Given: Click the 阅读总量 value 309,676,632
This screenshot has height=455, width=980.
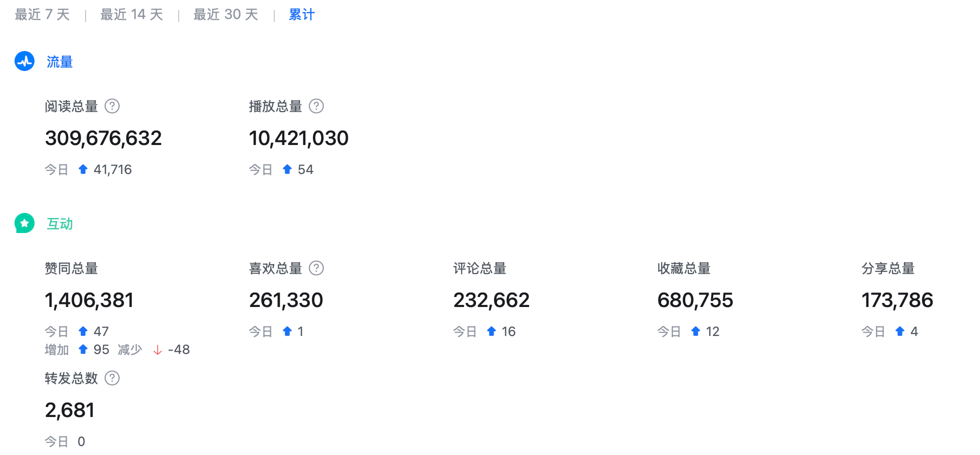Looking at the screenshot, I should pos(103,138).
